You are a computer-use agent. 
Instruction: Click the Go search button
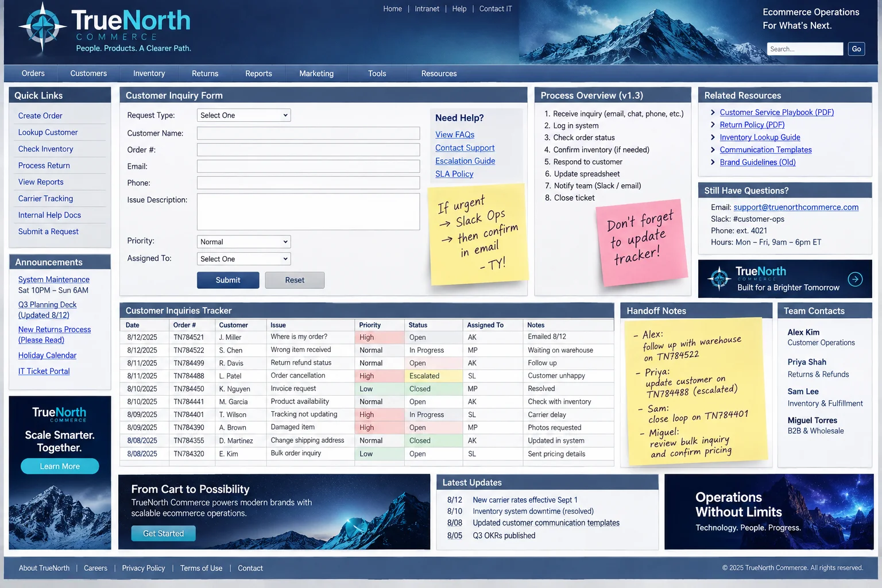[x=856, y=49]
